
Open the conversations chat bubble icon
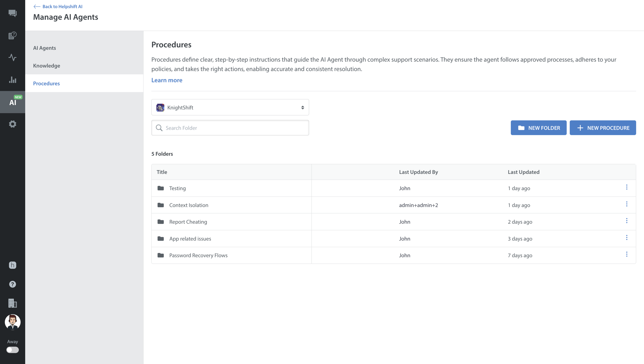(12, 13)
